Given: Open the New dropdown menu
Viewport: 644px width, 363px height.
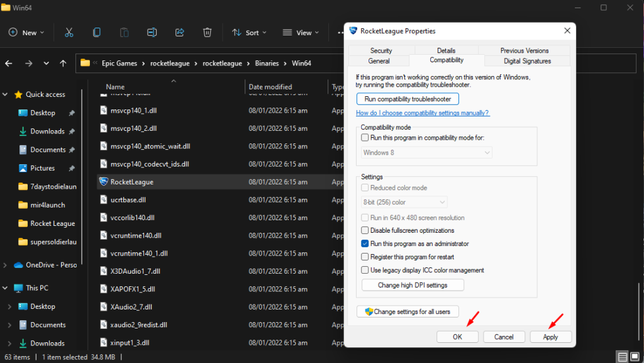Looking at the screenshot, I should (x=26, y=33).
